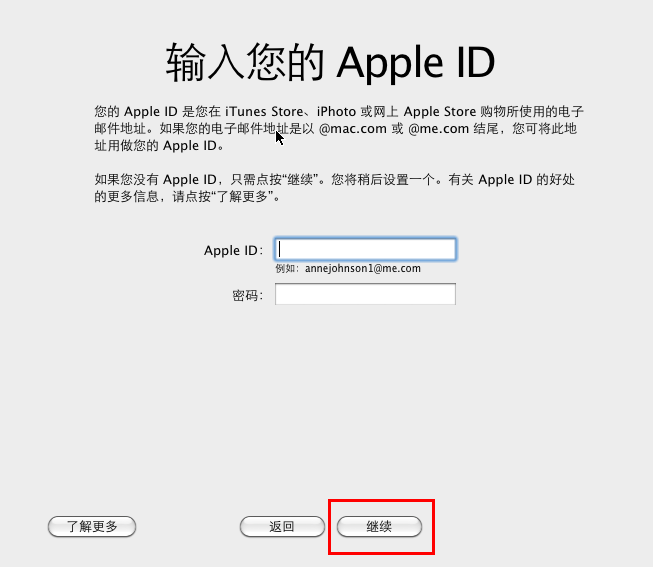Click the heading 输入您的 Apple ID

[x=331, y=62]
